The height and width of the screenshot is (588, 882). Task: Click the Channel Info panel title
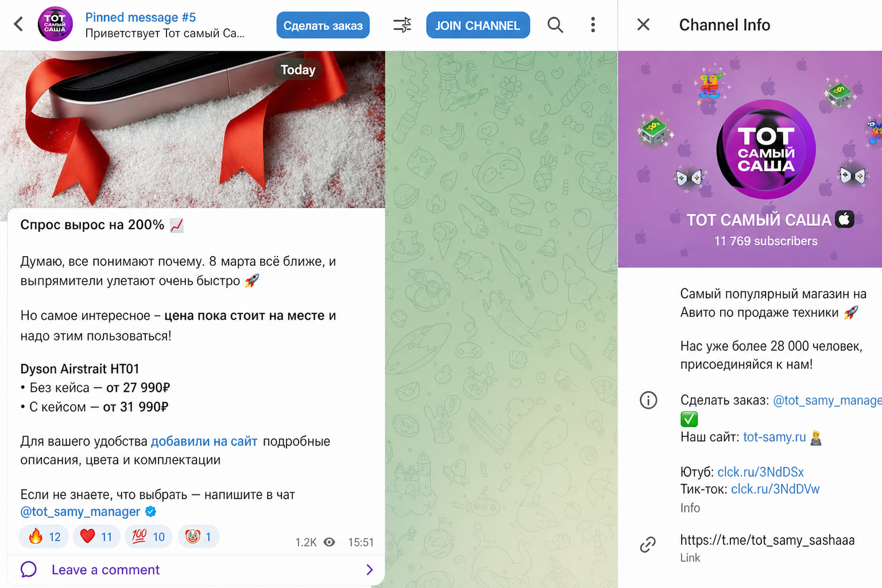click(725, 25)
